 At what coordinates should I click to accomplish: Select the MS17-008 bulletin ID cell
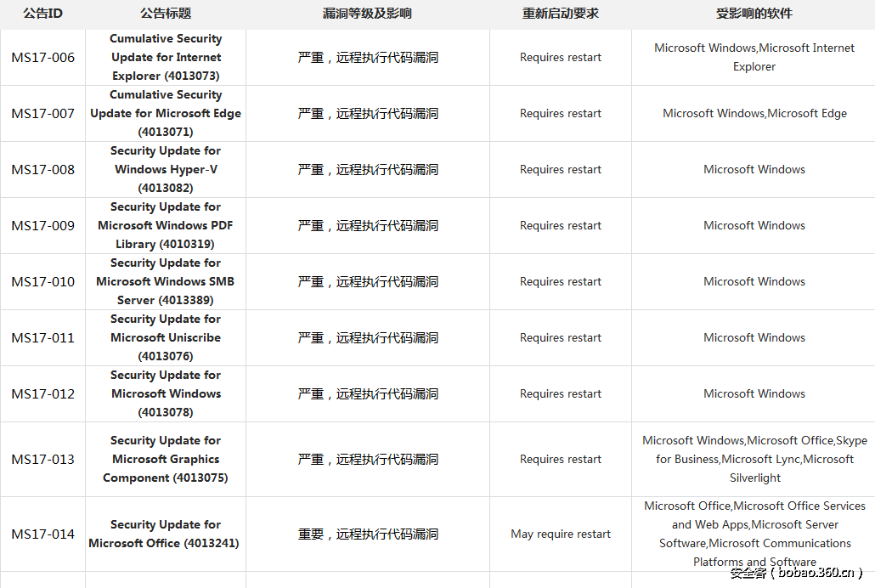pos(43,169)
